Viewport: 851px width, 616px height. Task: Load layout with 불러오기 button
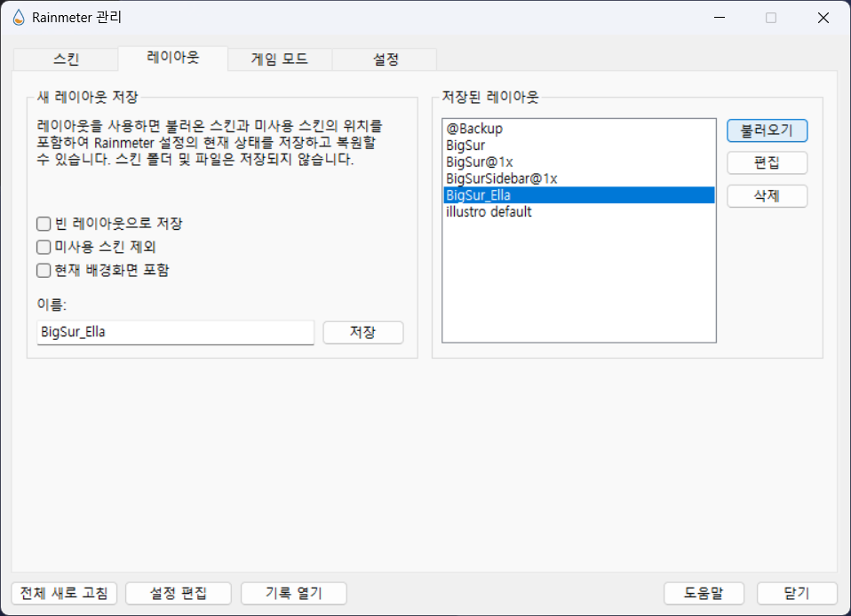pyautogui.click(x=767, y=130)
